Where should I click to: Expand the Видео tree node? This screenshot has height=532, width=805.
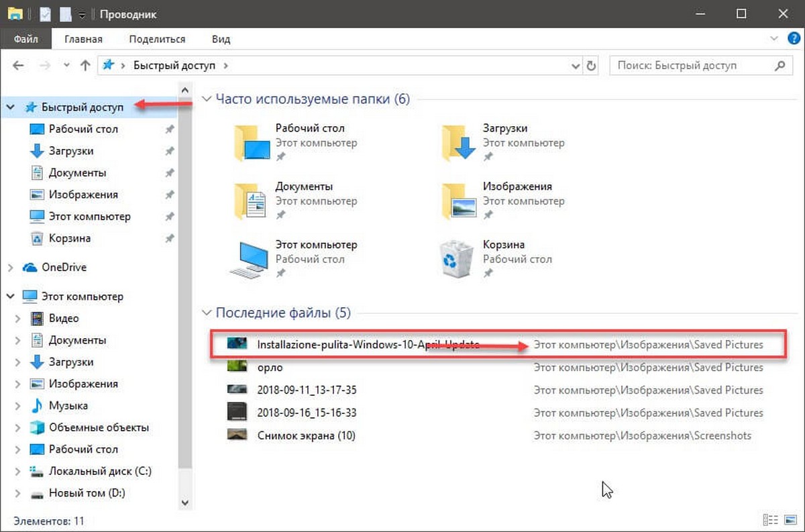click(x=19, y=318)
